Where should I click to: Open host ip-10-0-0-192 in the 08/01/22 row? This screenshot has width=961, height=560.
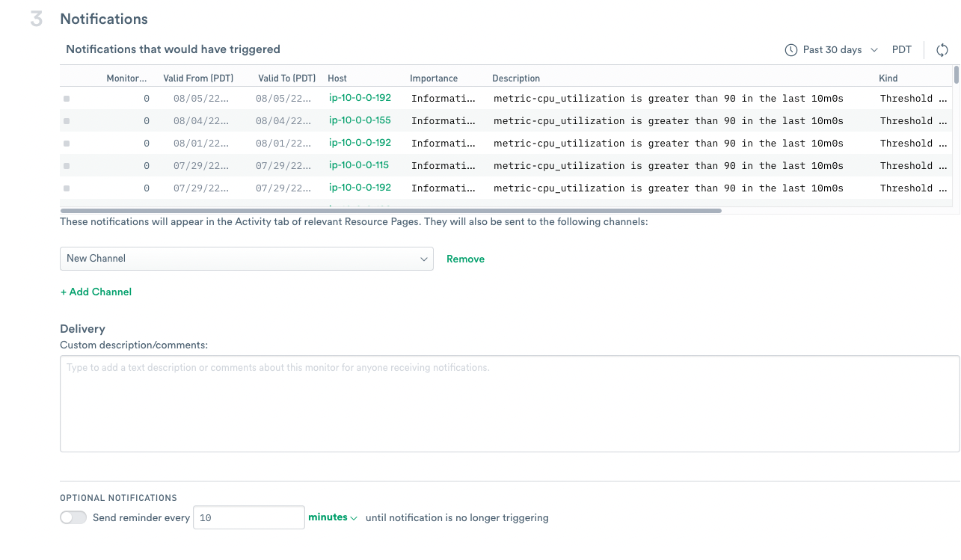tap(360, 143)
